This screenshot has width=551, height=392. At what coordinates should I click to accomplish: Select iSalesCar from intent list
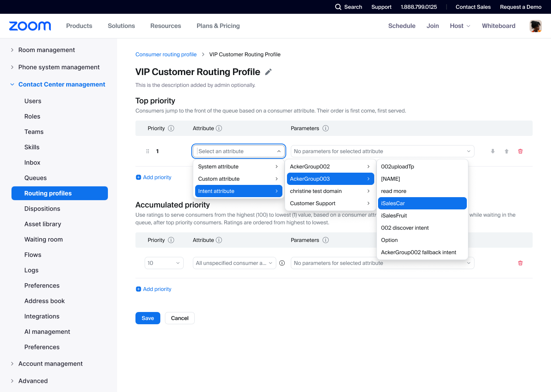click(x=422, y=203)
